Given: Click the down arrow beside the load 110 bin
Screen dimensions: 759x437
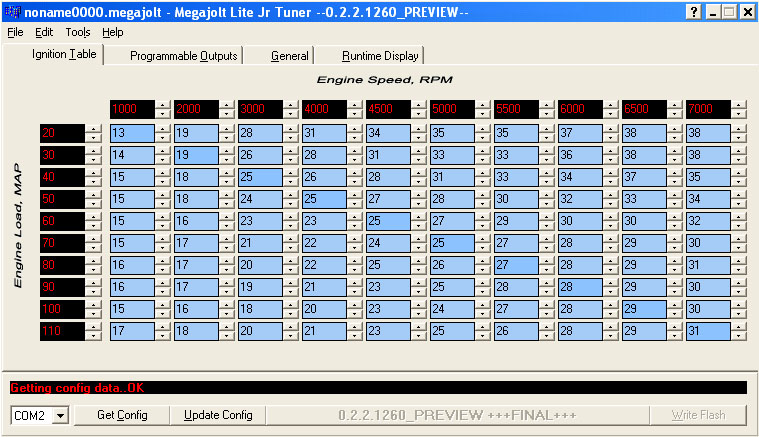Looking at the screenshot, I should pos(93,336).
